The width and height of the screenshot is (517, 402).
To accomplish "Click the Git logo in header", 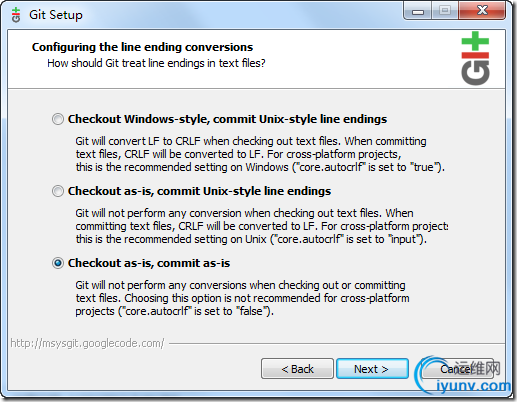I will point(475,58).
